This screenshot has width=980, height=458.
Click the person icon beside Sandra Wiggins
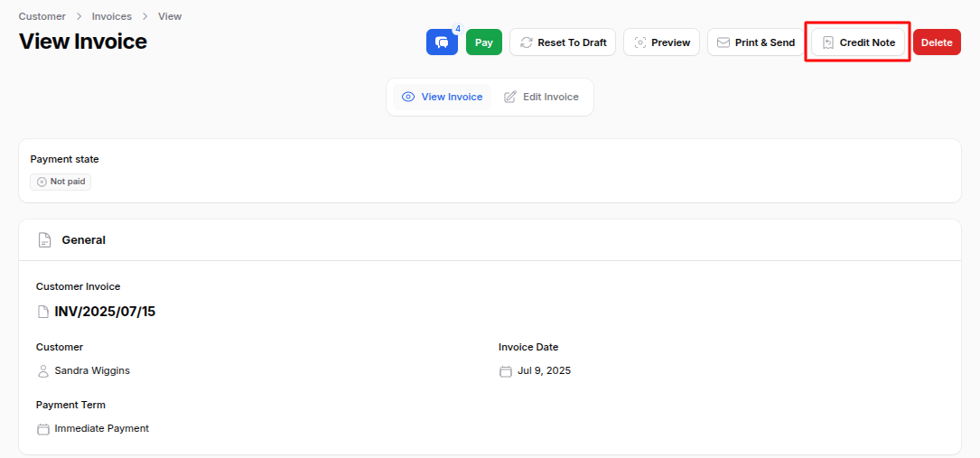(x=43, y=371)
